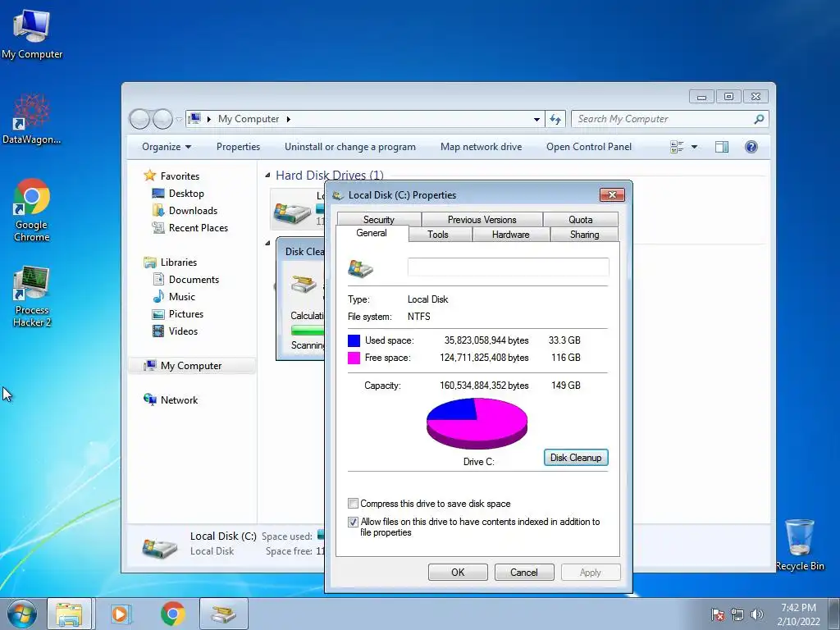This screenshot has height=630, width=840.
Task: Toggle the preview pane icon
Action: [722, 147]
